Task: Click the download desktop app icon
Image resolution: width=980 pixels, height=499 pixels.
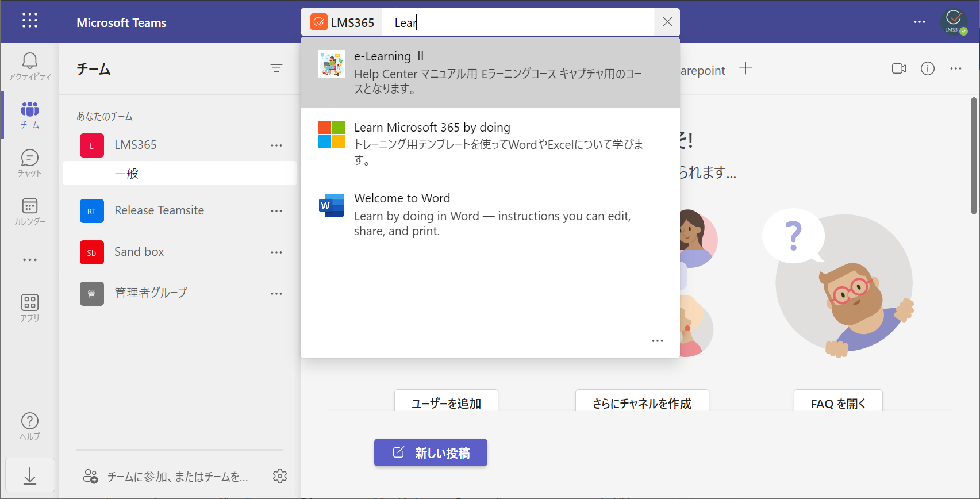Action: pos(30,475)
